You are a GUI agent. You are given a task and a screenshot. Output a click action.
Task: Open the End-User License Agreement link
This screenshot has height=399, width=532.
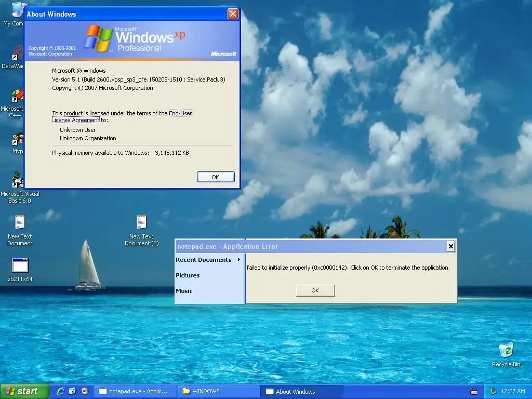(x=122, y=116)
